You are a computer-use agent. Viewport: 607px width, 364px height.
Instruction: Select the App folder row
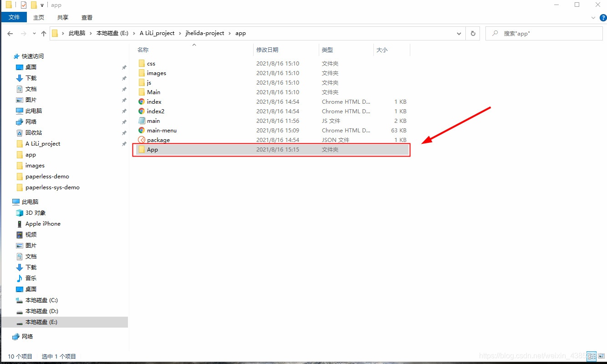[x=272, y=149]
